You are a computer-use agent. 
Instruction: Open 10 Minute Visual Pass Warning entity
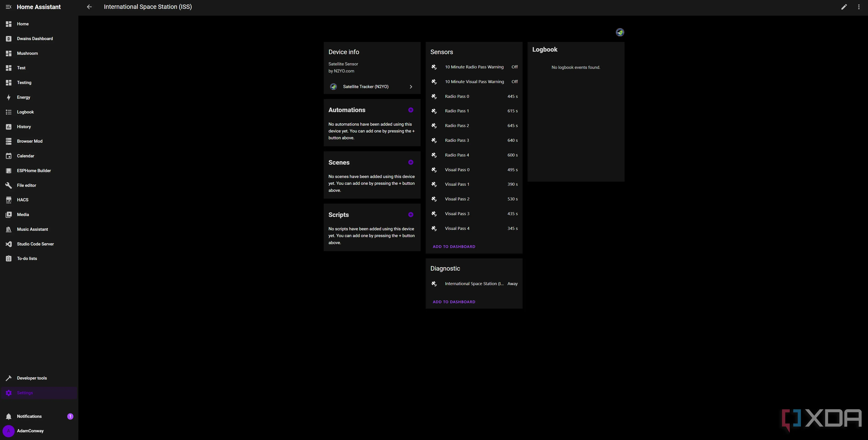pos(474,82)
